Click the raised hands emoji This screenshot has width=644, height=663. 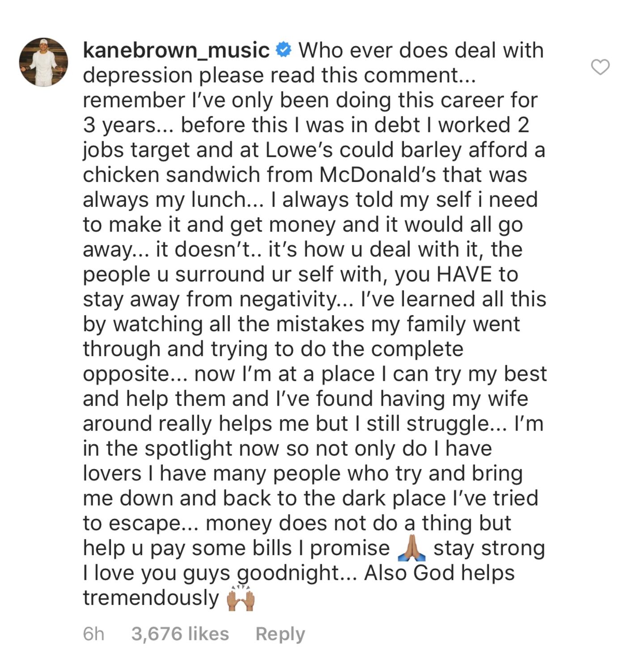[x=241, y=598]
